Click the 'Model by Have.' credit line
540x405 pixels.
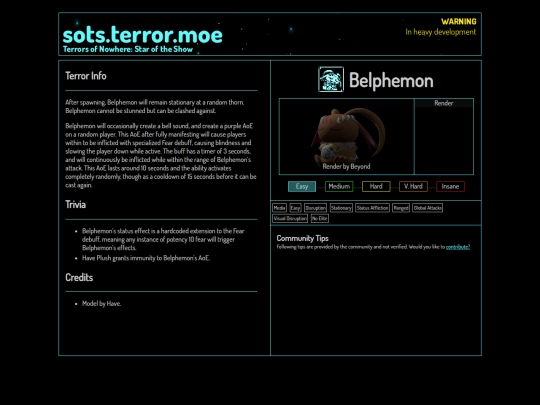pos(102,304)
